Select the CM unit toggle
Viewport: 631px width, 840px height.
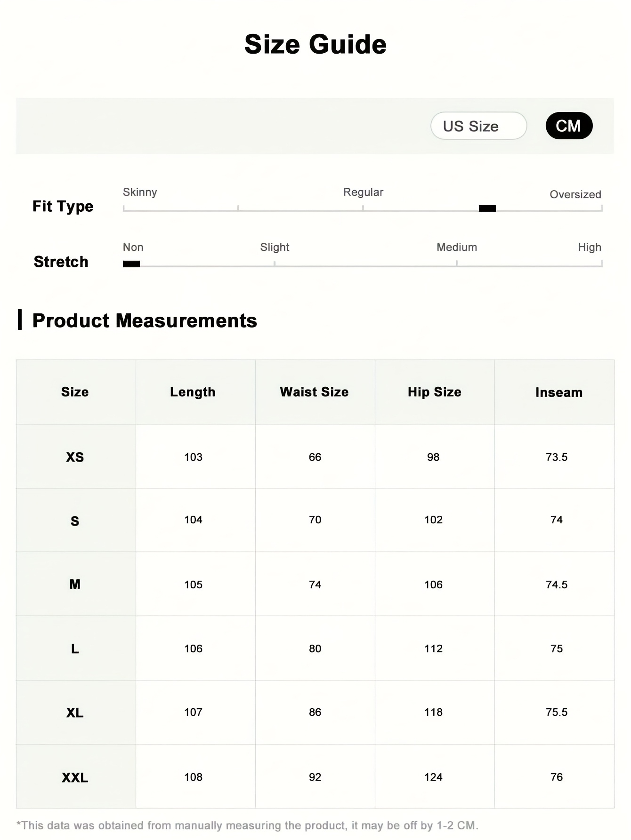point(568,126)
